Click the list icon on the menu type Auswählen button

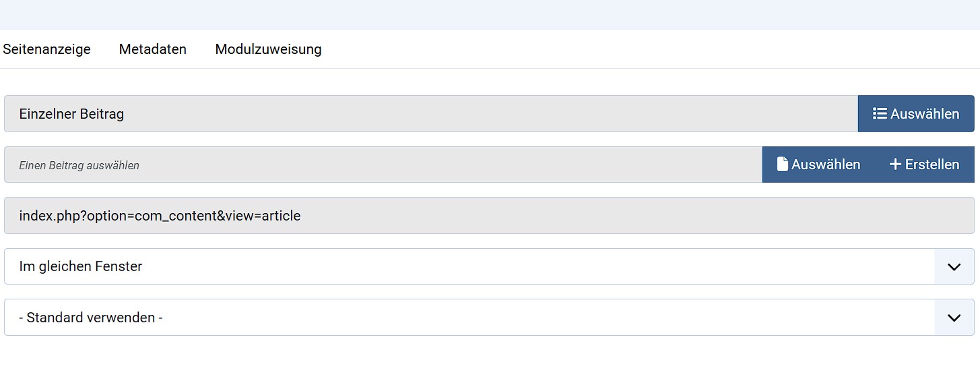[879, 114]
